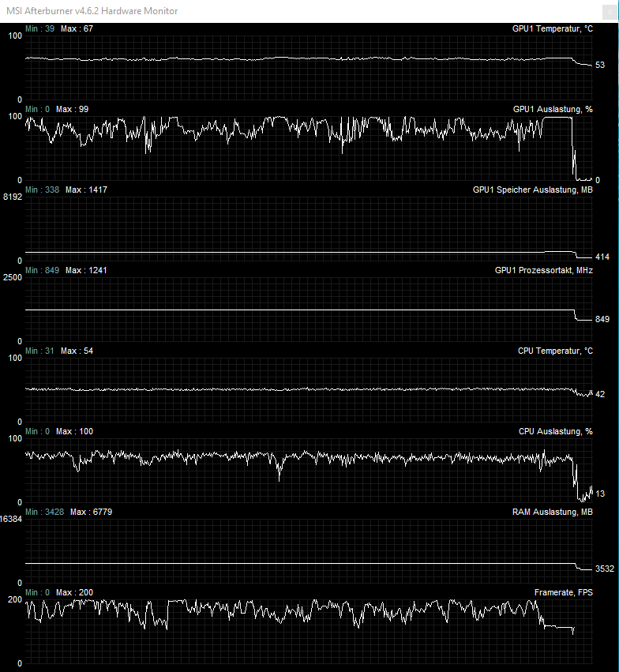Click the 8192 axis maximum label

[x=13, y=197]
